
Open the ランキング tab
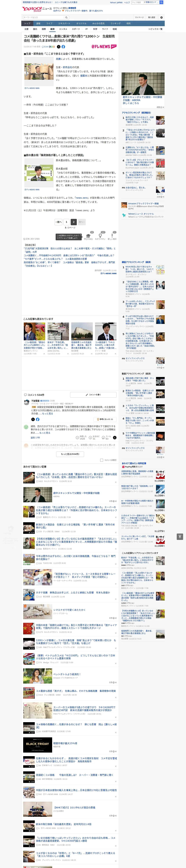tap(115, 24)
